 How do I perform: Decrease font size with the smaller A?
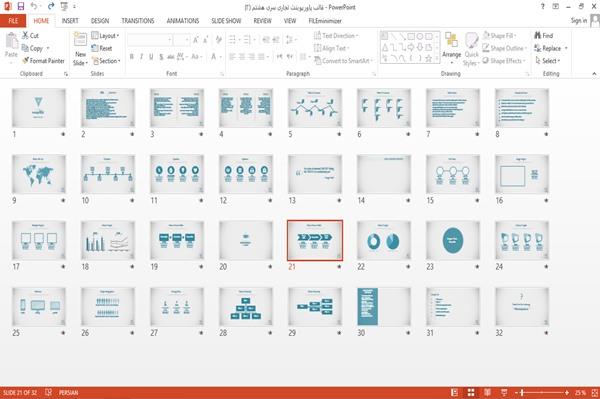(205, 39)
